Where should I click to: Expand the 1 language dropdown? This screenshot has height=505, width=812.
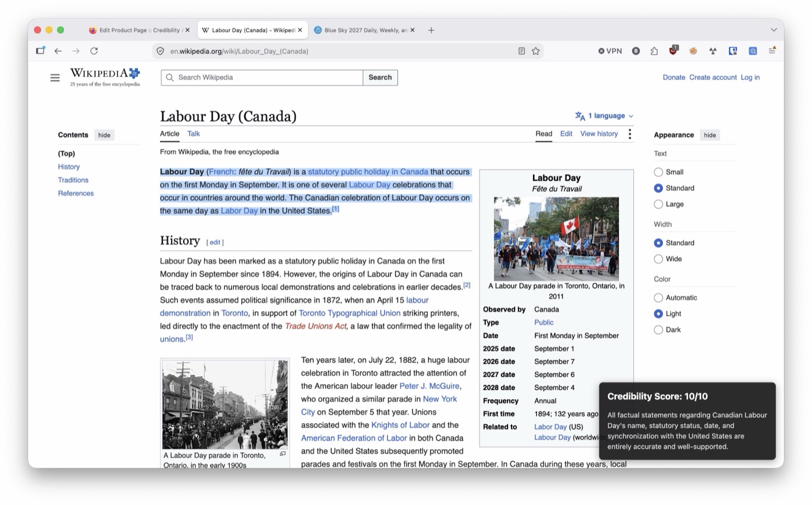(x=604, y=116)
